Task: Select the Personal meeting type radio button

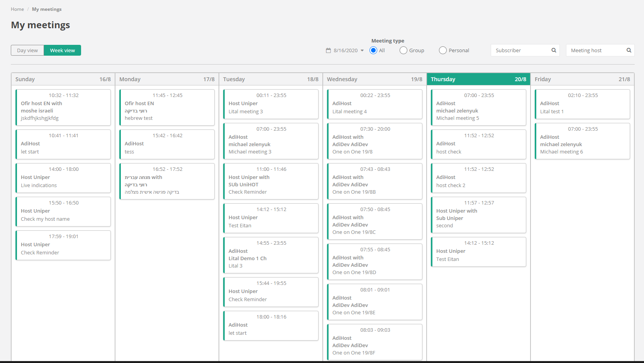Action: pos(443,50)
